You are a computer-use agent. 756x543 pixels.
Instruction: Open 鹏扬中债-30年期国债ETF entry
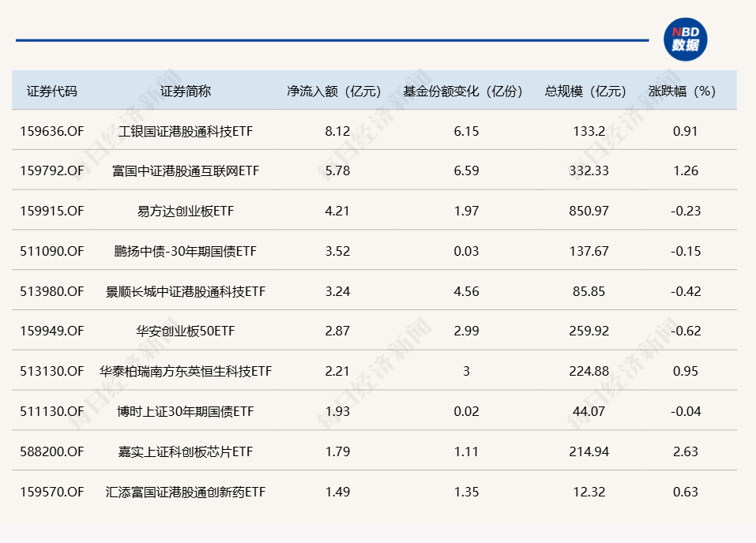[x=186, y=251]
